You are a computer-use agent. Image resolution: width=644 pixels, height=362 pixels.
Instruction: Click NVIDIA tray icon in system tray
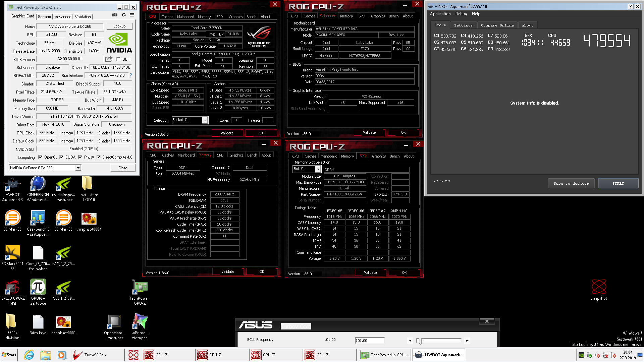(x=581, y=355)
